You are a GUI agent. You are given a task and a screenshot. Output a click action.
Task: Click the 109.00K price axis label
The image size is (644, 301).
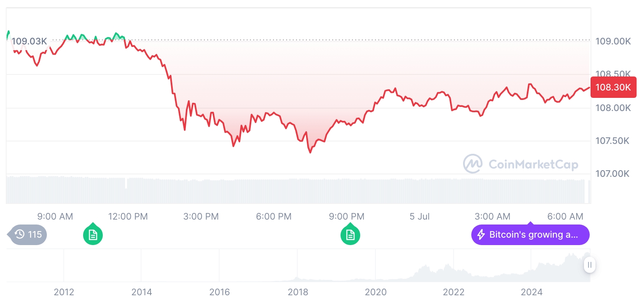click(613, 41)
